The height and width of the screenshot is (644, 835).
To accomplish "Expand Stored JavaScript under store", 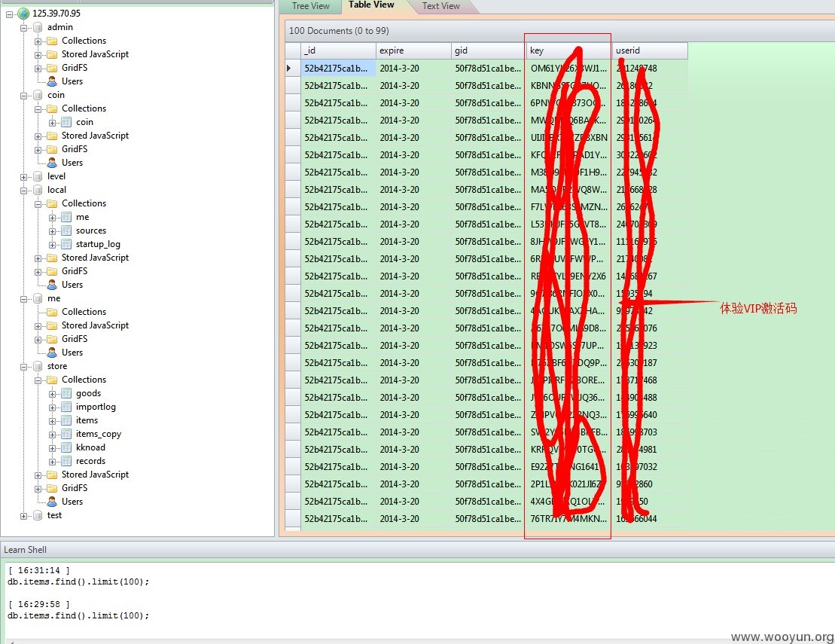I will pos(38,475).
